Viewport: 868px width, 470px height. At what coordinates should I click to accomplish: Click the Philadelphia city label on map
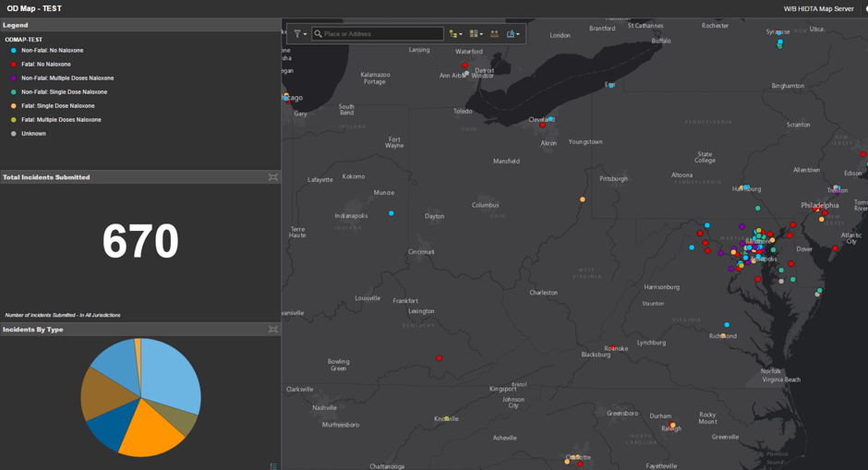[x=820, y=205]
